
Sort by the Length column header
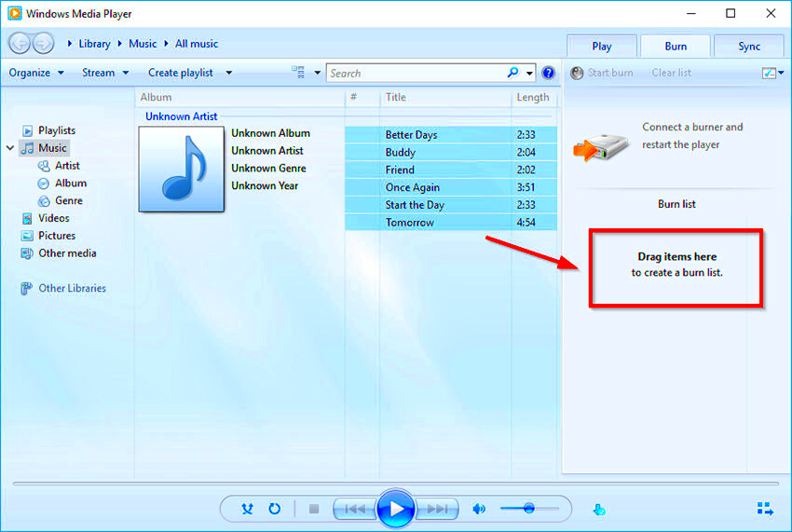coord(534,97)
